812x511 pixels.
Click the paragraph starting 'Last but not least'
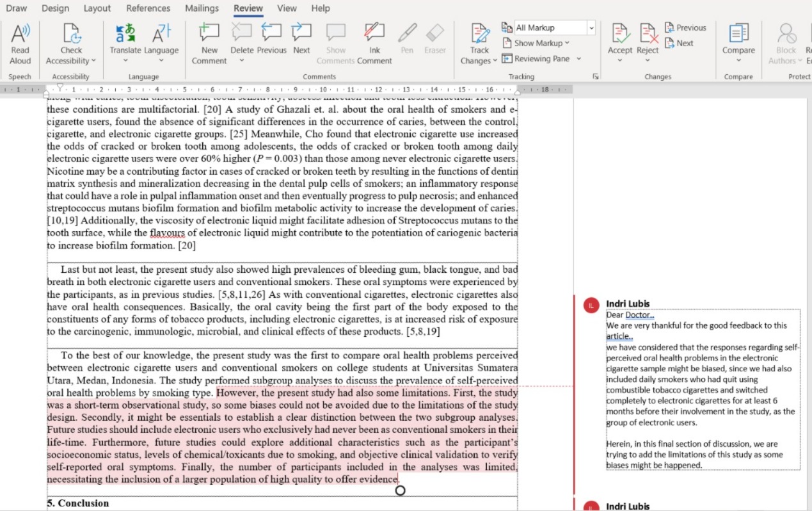tap(282, 301)
